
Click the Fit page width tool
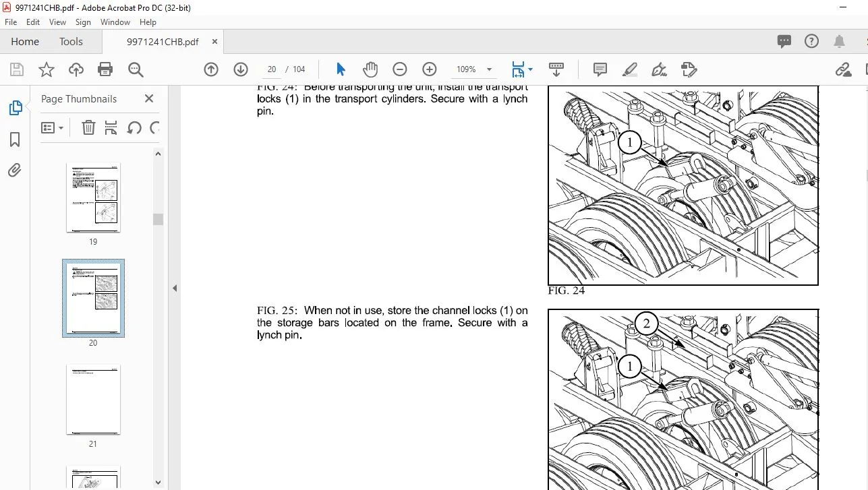pyautogui.click(x=518, y=69)
